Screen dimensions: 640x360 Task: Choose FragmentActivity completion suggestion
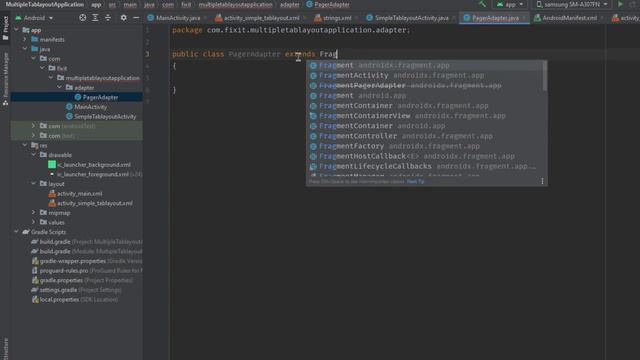coord(424,76)
